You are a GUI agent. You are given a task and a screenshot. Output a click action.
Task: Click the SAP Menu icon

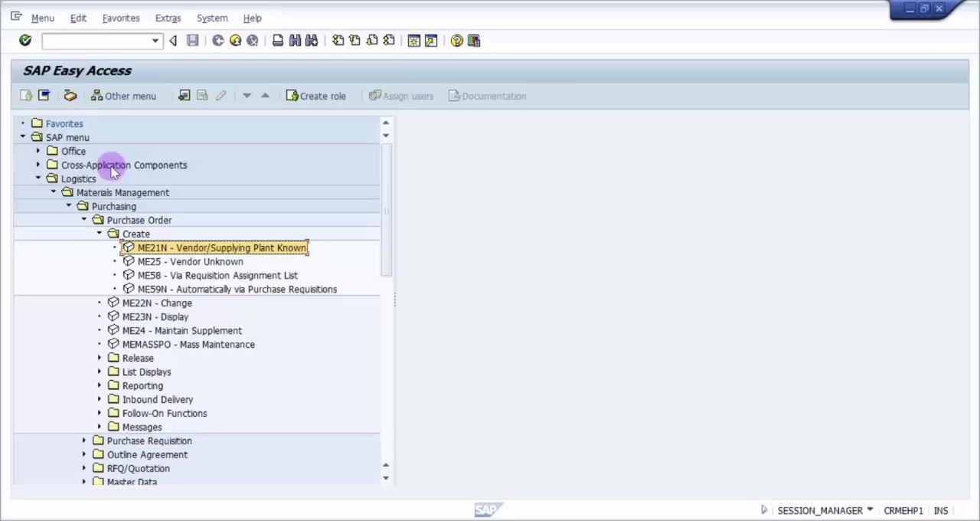click(x=44, y=96)
